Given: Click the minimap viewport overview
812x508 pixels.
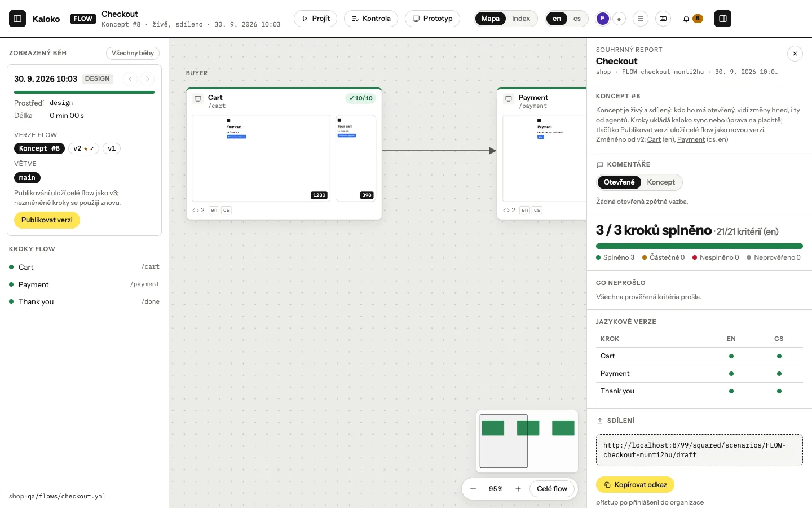Looking at the screenshot, I should (504, 441).
